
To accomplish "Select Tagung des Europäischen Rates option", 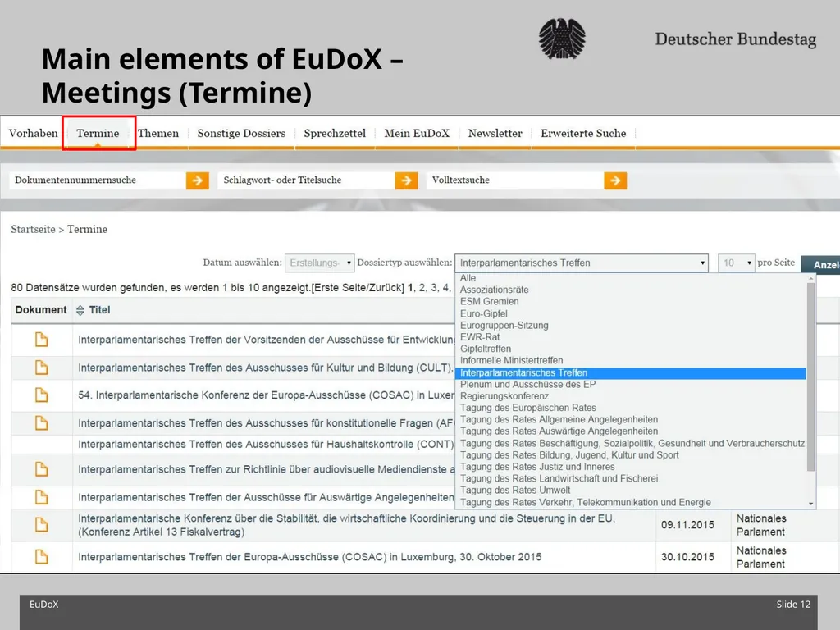I will [x=631, y=408].
